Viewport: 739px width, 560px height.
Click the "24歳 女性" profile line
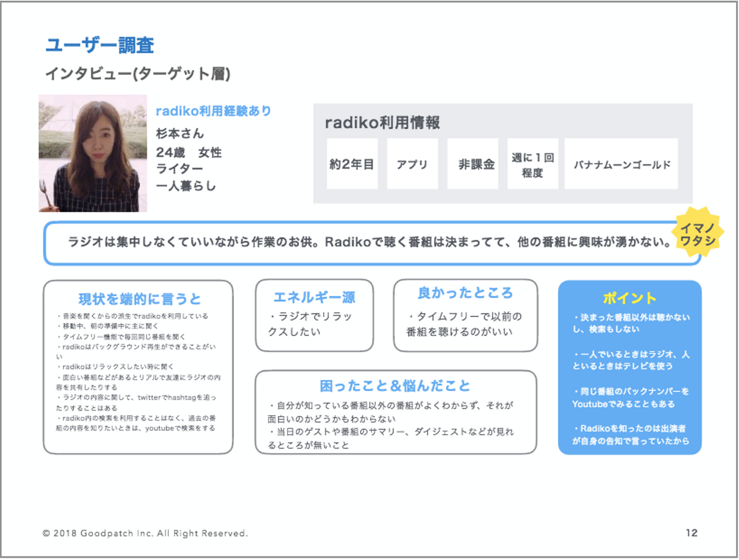coord(189,152)
